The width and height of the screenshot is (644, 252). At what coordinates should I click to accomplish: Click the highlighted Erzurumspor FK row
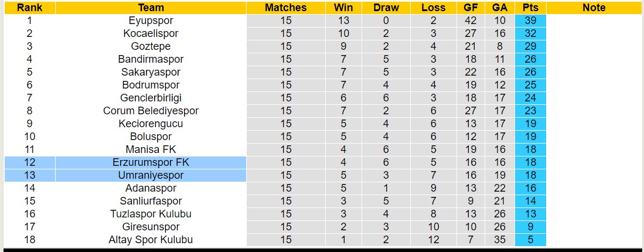pyautogui.click(x=151, y=162)
